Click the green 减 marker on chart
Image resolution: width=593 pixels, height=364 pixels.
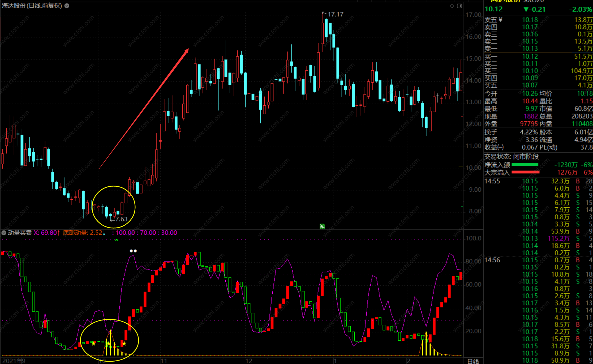[x=322, y=226]
